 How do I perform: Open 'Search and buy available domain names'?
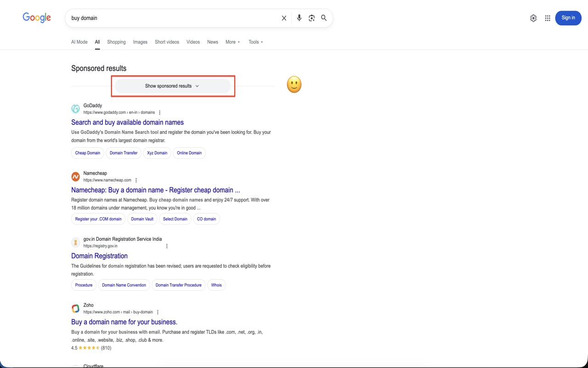point(127,122)
